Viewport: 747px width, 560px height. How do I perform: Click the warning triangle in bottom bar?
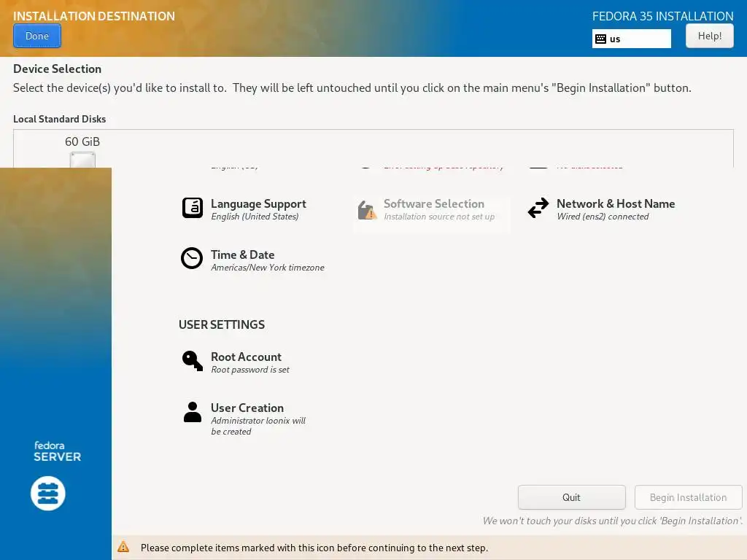pyautogui.click(x=123, y=547)
